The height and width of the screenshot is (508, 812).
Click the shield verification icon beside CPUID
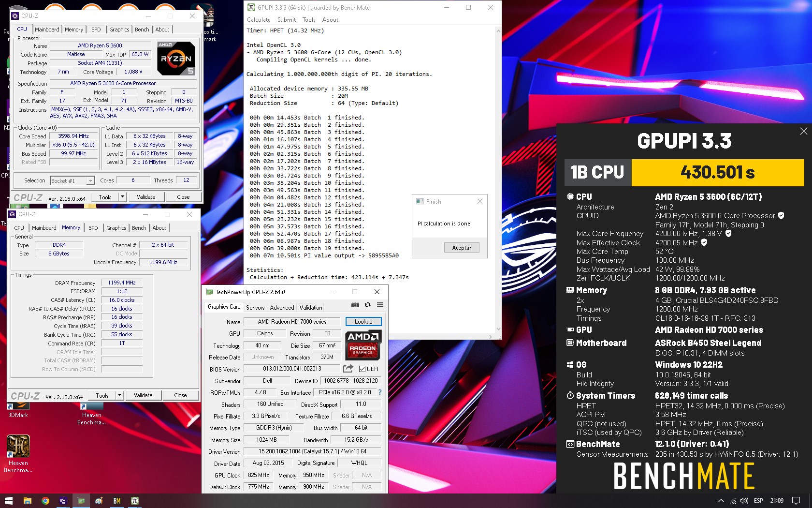point(781,215)
